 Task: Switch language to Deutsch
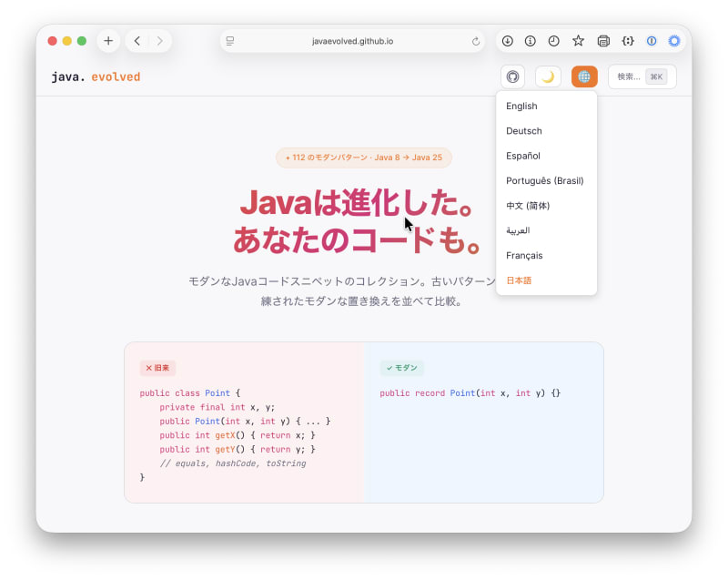click(523, 131)
